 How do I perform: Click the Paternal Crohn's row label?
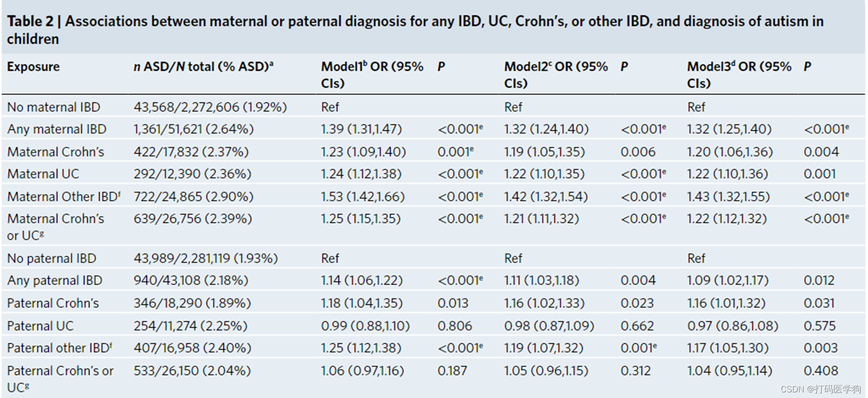coord(53,303)
